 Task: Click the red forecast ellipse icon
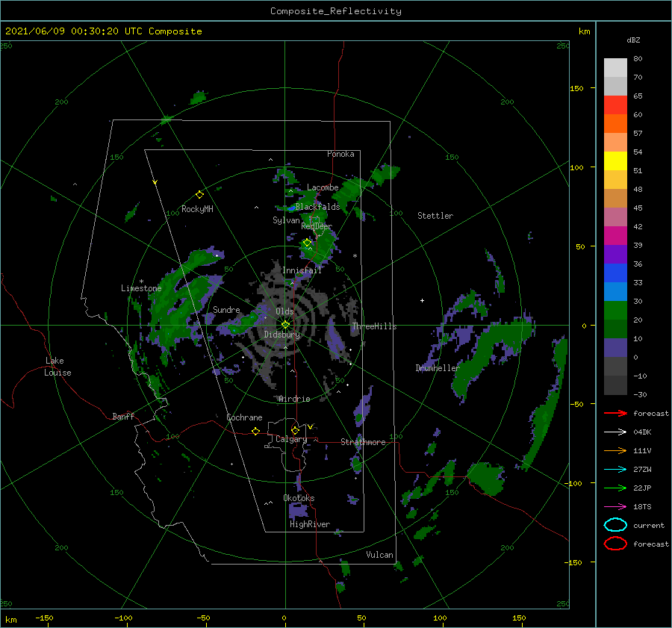615,544
